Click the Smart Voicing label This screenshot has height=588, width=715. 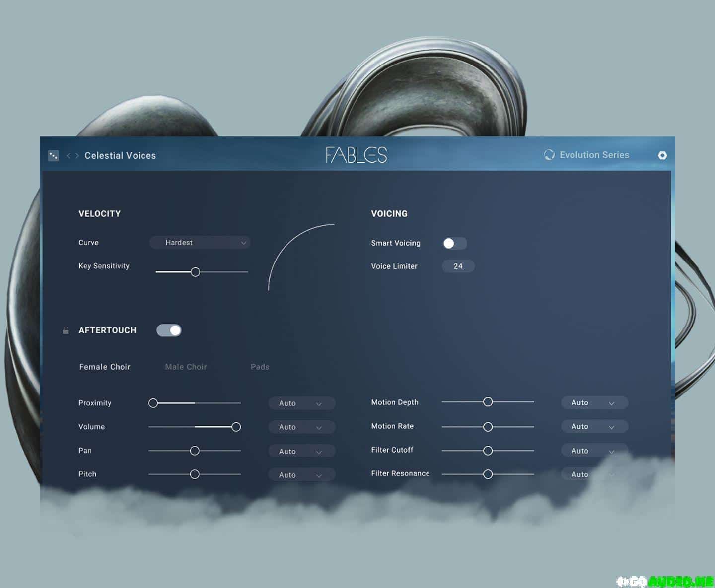click(396, 243)
